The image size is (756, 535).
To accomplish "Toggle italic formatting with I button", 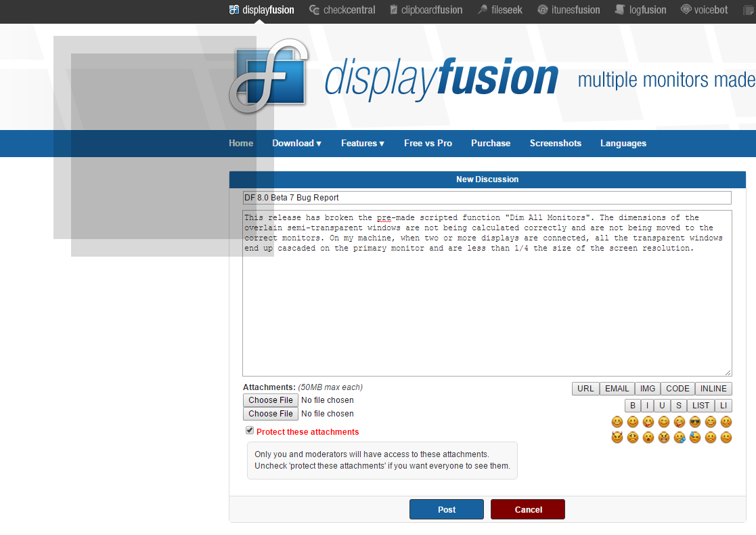I will click(x=647, y=406).
